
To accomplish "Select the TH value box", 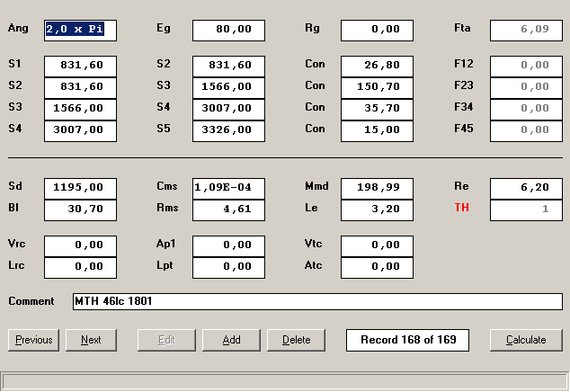I will pos(526,210).
